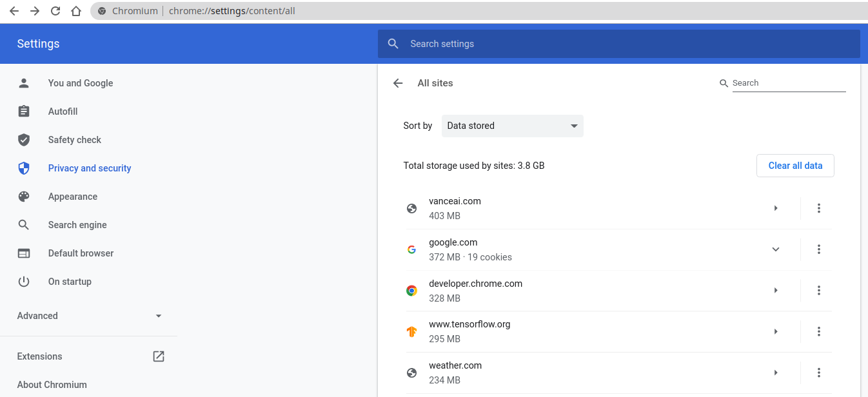Collapse the google.com site entry
868x397 pixels.
pyautogui.click(x=776, y=249)
